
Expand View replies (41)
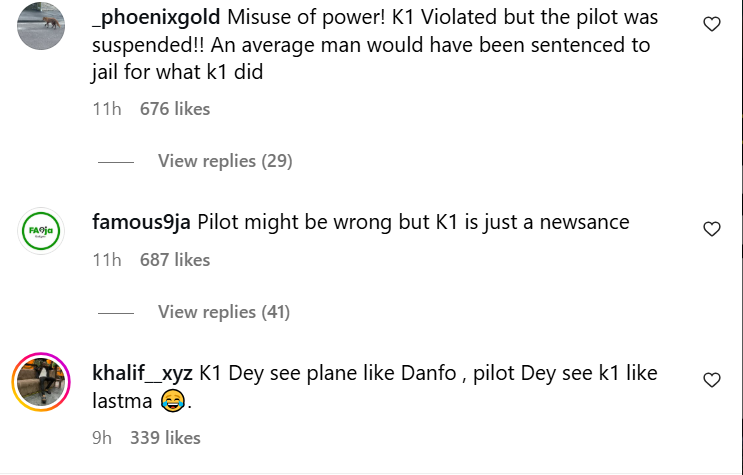tap(224, 313)
